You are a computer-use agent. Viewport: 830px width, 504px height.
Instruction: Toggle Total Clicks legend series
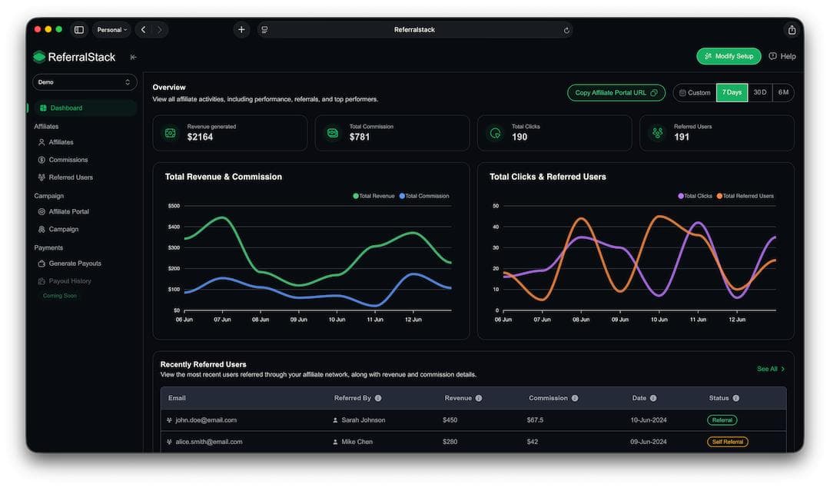pos(695,196)
